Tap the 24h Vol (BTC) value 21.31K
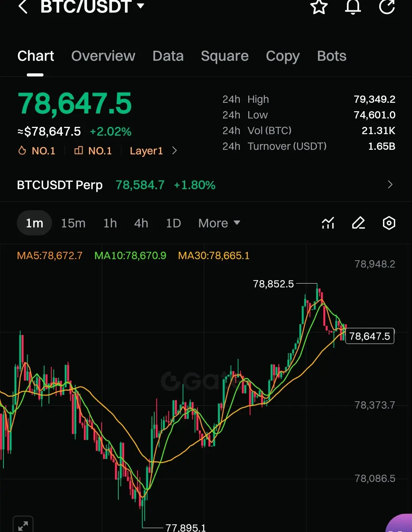The width and height of the screenshot is (412, 532). (378, 131)
